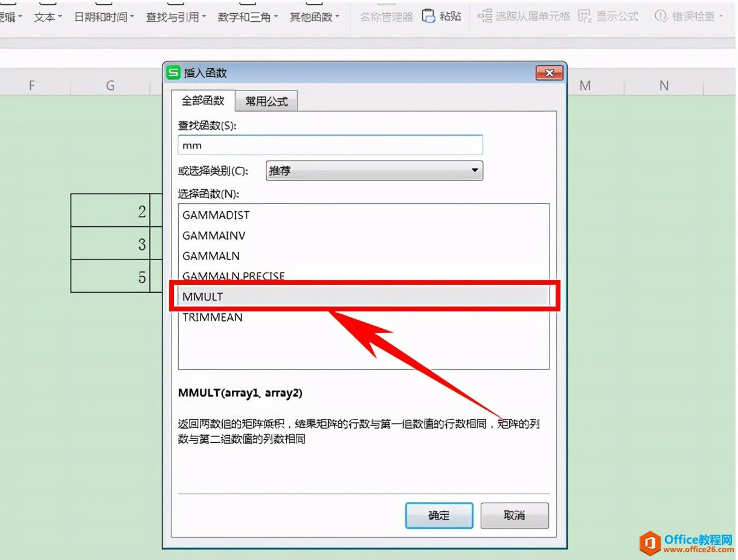Click the cell containing 5
The height and width of the screenshot is (560, 738).
(110, 276)
